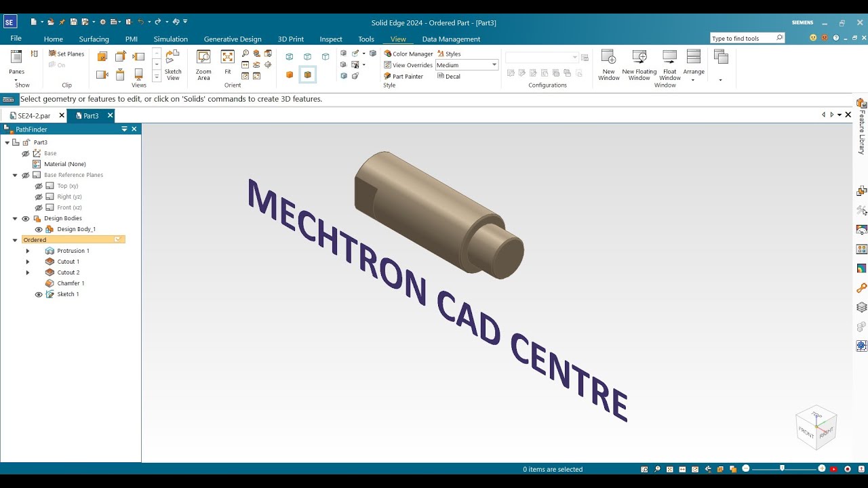Open a New Floating Window

coord(639,65)
